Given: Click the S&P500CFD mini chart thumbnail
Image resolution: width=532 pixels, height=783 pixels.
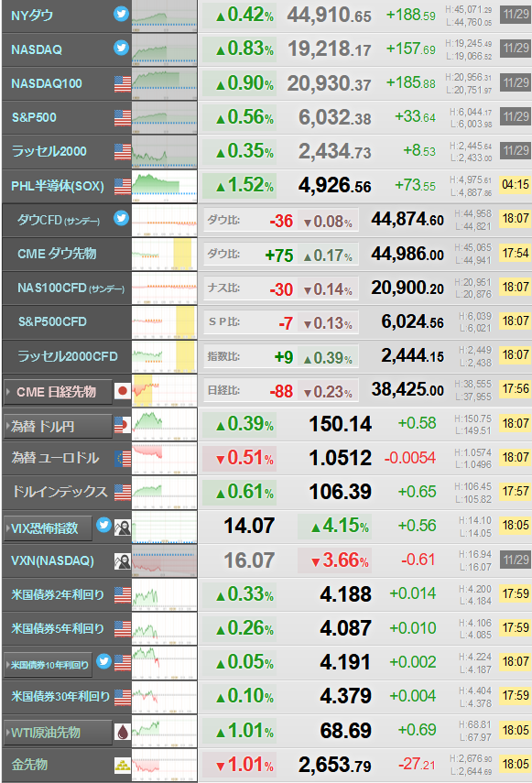Looking at the screenshot, I should pos(164,322).
